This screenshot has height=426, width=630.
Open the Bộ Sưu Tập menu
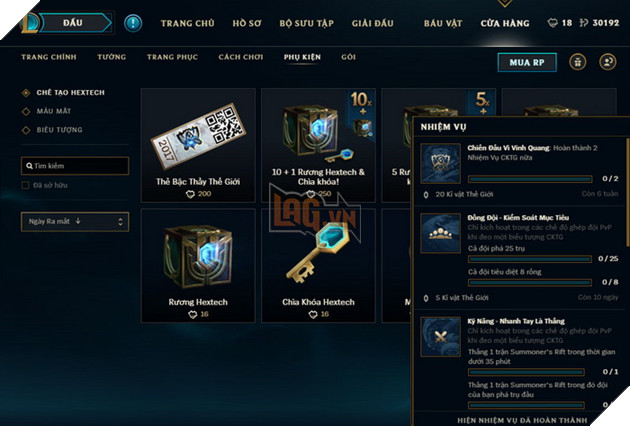click(307, 23)
